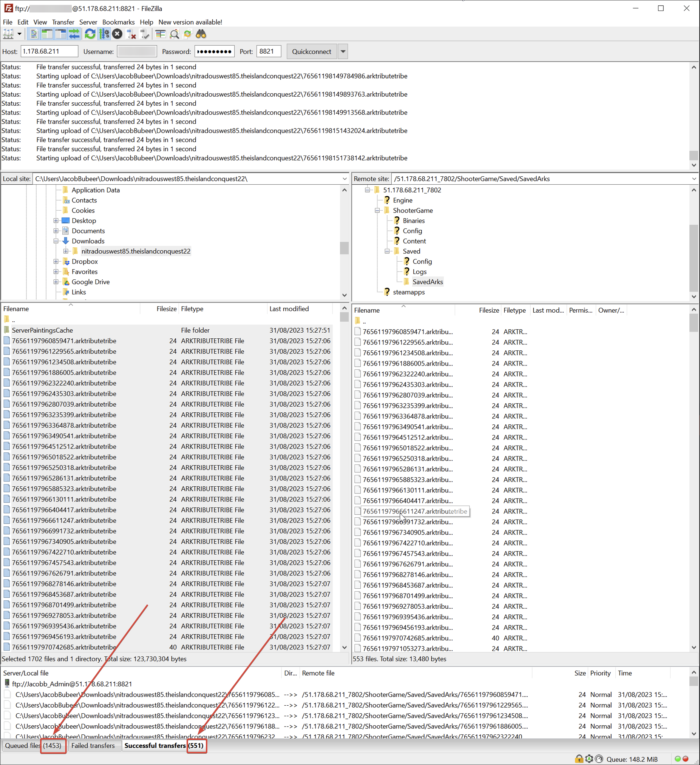Disconnect from the current server

(x=131, y=34)
